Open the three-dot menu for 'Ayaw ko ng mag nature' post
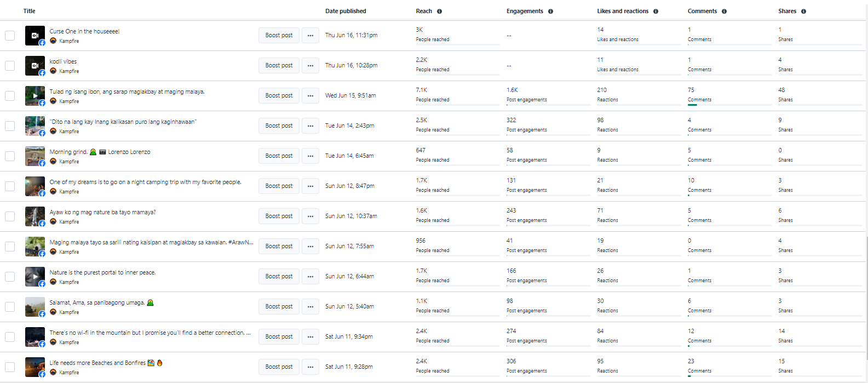The width and height of the screenshot is (868, 383). pyautogui.click(x=311, y=216)
